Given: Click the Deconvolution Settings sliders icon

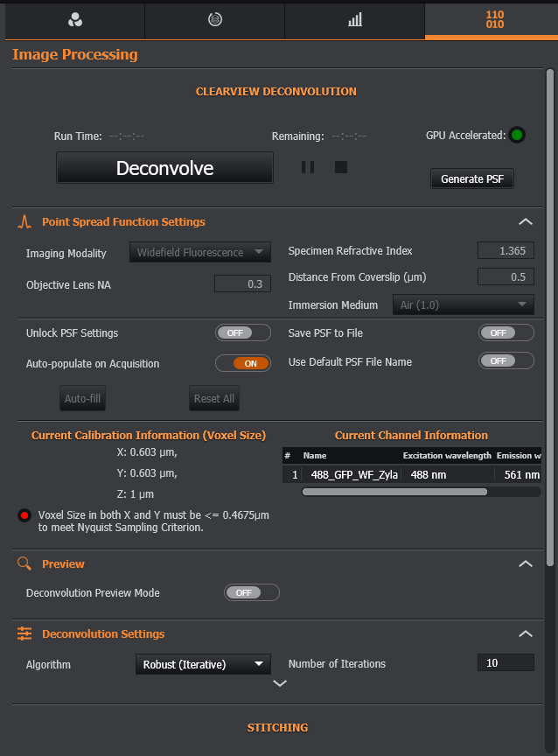Looking at the screenshot, I should (24, 633).
